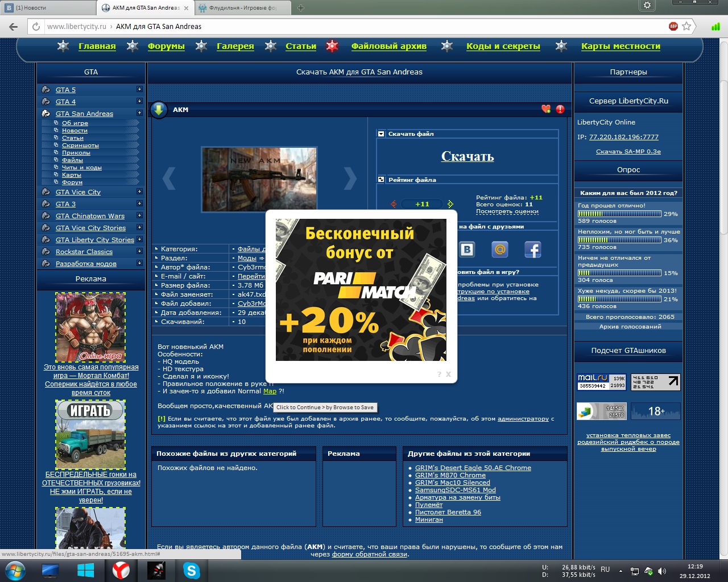Open Архив голосований link
The height and width of the screenshot is (582, 728).
(x=630, y=327)
